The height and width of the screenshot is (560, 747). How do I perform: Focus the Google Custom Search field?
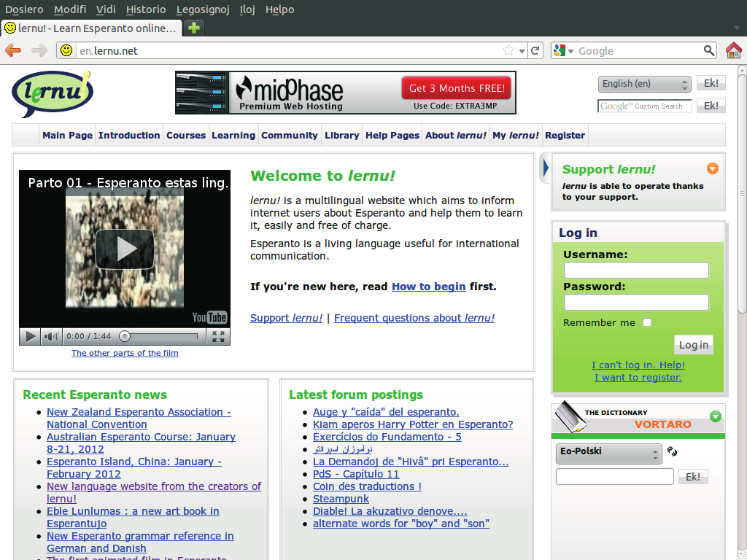tap(645, 106)
